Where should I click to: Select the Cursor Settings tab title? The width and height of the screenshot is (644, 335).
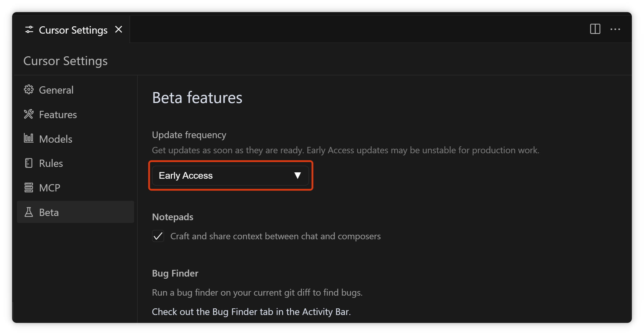pos(73,30)
